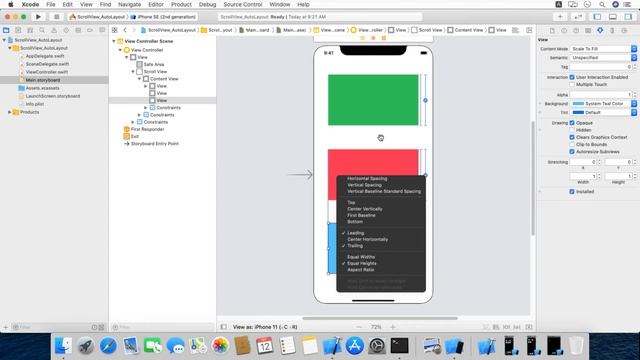Open the Breakpoint navigator icon
Image resolution: width=640 pixels, height=360 pixels.
90,30
